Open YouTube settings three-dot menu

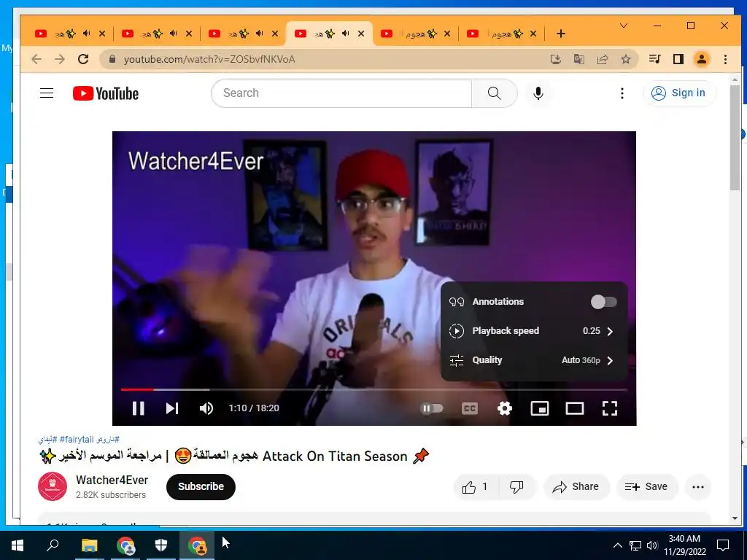click(x=622, y=93)
